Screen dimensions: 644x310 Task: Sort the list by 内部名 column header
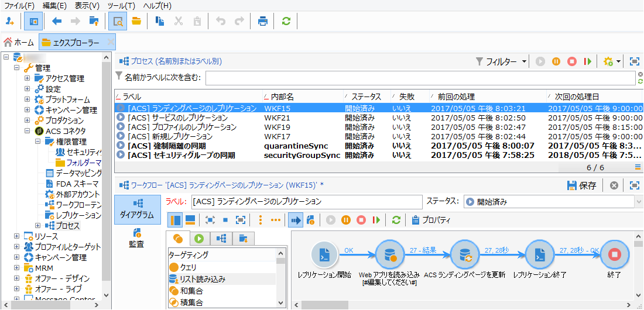point(303,97)
